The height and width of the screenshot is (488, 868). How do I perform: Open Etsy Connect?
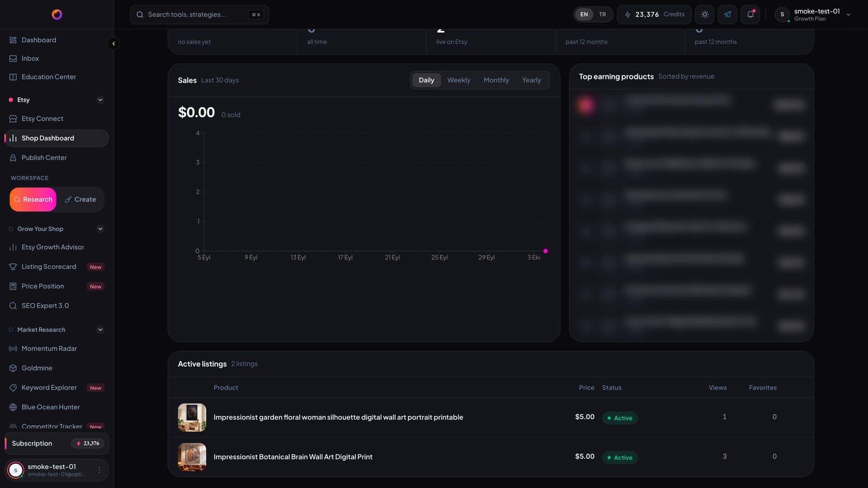(57, 119)
